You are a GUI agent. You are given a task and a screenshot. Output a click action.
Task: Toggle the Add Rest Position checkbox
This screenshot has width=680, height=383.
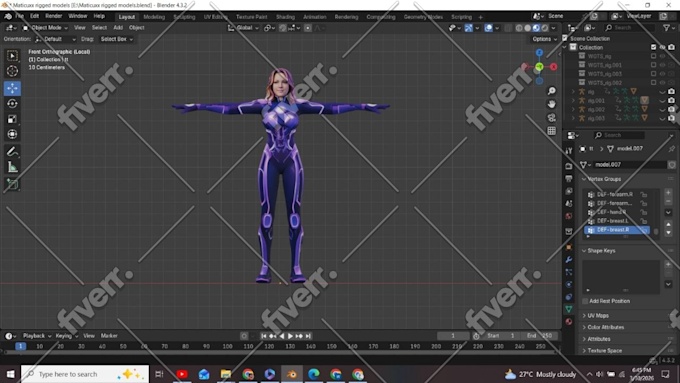tap(585, 301)
